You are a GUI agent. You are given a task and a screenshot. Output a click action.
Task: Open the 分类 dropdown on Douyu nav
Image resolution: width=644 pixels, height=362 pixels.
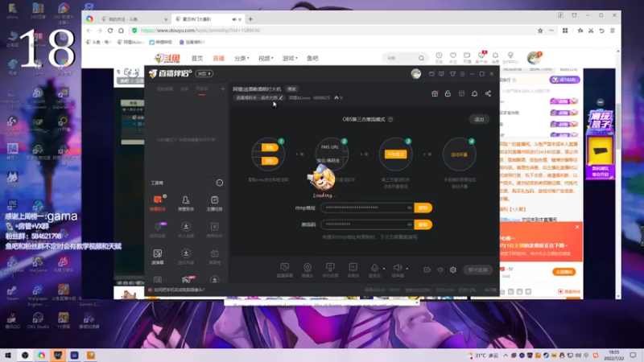(242, 58)
